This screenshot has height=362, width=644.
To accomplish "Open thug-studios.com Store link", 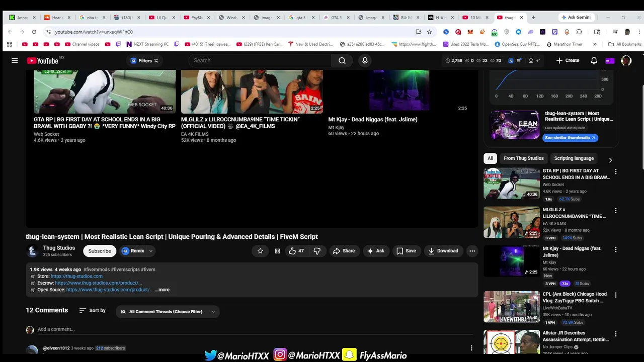I will [76, 276].
